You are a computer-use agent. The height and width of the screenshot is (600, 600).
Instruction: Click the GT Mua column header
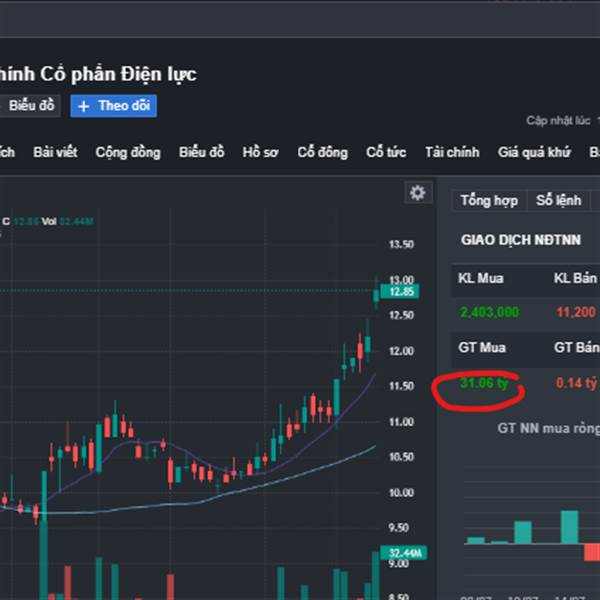482,348
